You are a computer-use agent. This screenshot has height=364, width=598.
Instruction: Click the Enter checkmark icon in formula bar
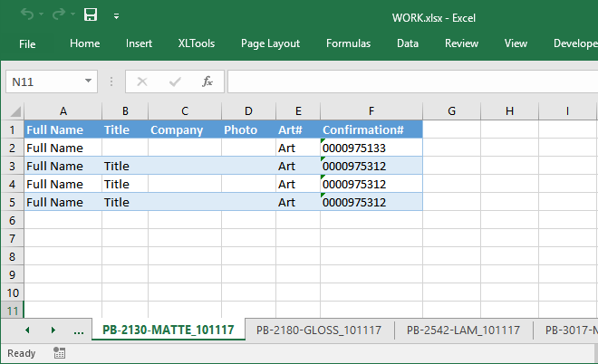[174, 81]
